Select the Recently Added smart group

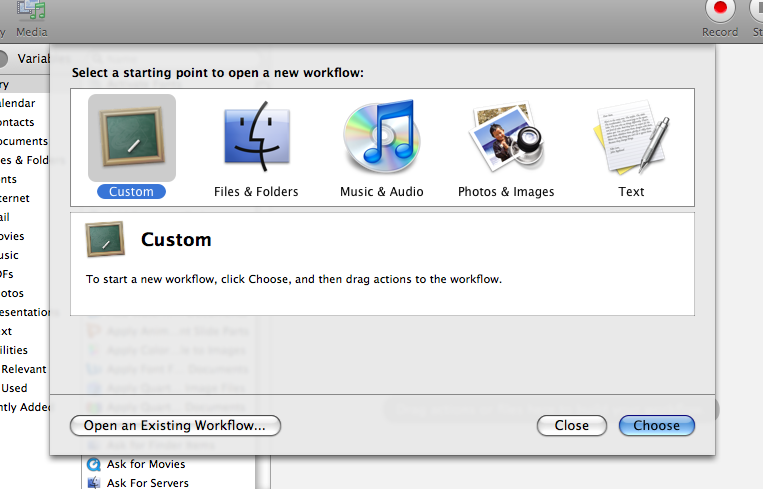[x=24, y=407]
